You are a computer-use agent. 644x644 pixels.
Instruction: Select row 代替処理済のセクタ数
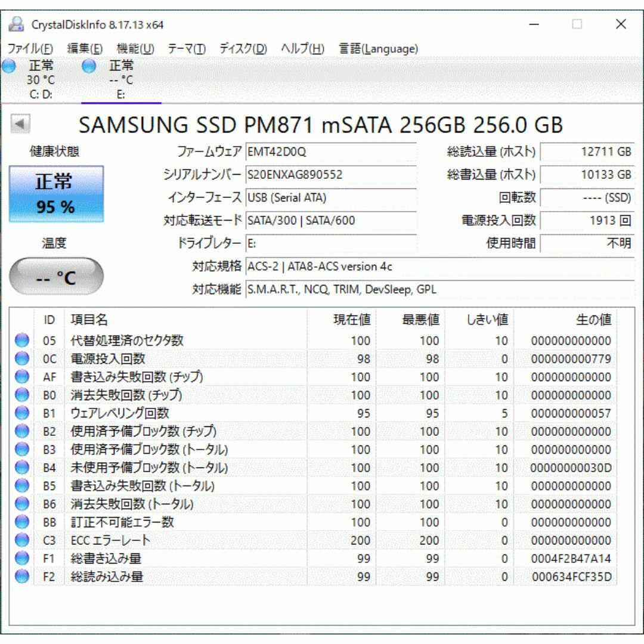(x=313, y=340)
